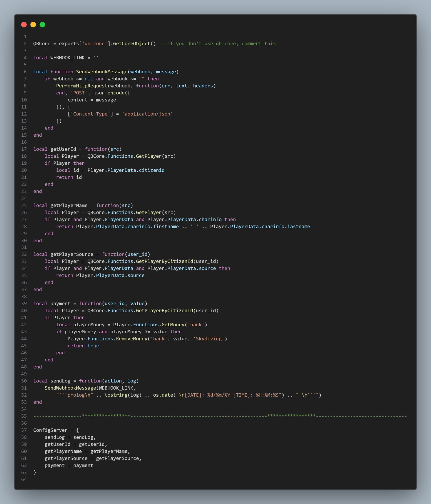Click the WEBHOOK_LINK variable on line 4
431x504 pixels.
coord(67,58)
